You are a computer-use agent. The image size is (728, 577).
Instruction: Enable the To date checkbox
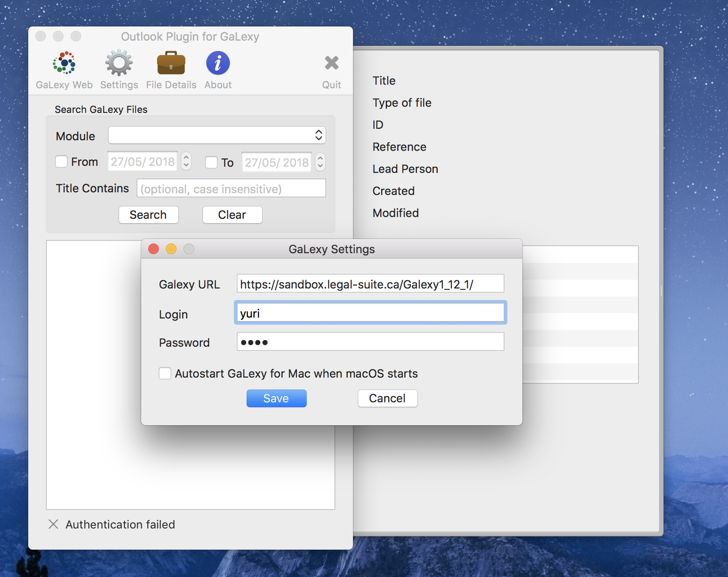point(211,162)
